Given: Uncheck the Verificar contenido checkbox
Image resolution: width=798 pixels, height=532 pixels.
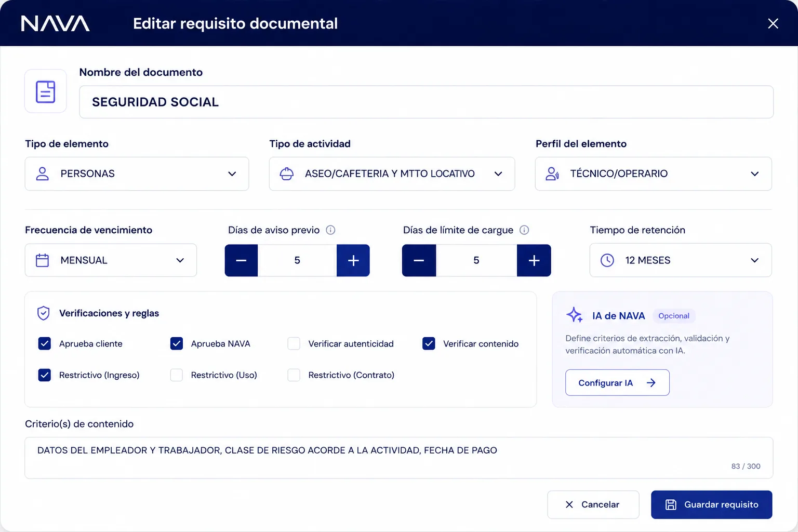Looking at the screenshot, I should [429, 343].
